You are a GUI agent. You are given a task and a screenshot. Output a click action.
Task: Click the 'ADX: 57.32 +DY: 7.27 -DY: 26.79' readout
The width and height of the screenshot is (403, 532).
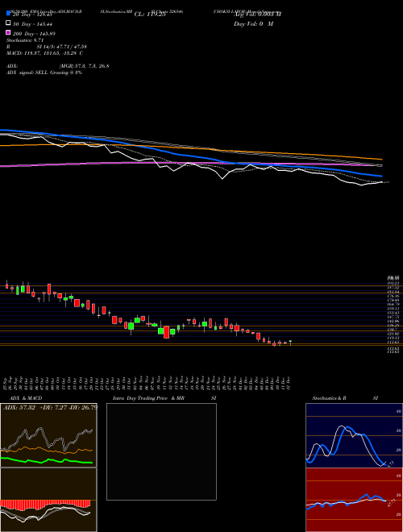(x=50, y=407)
